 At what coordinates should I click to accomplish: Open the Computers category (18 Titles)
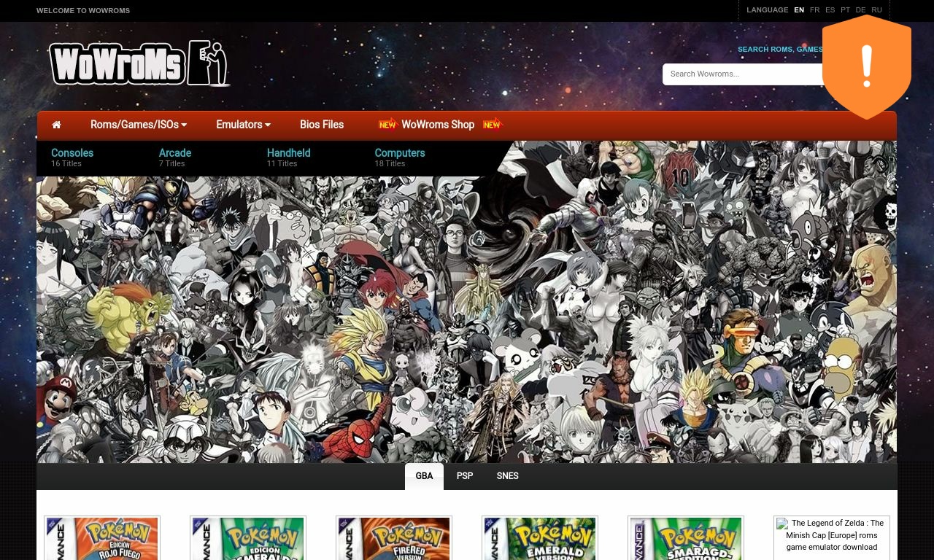(x=400, y=157)
